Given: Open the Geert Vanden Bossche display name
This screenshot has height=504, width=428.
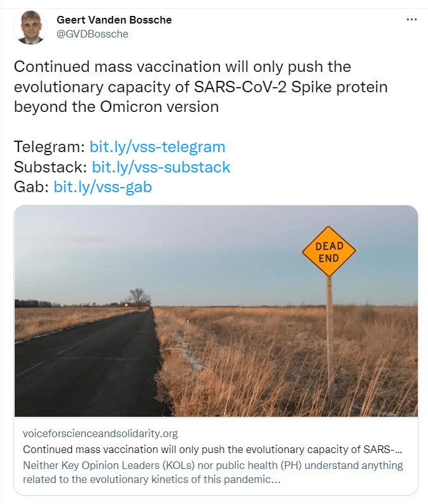Looking at the screenshot, I should click(114, 20).
